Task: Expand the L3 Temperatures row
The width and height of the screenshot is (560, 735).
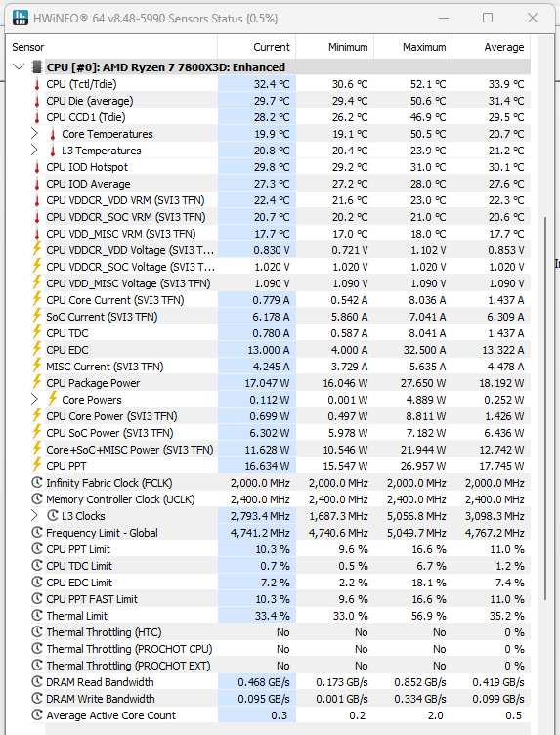Action: pos(34,151)
